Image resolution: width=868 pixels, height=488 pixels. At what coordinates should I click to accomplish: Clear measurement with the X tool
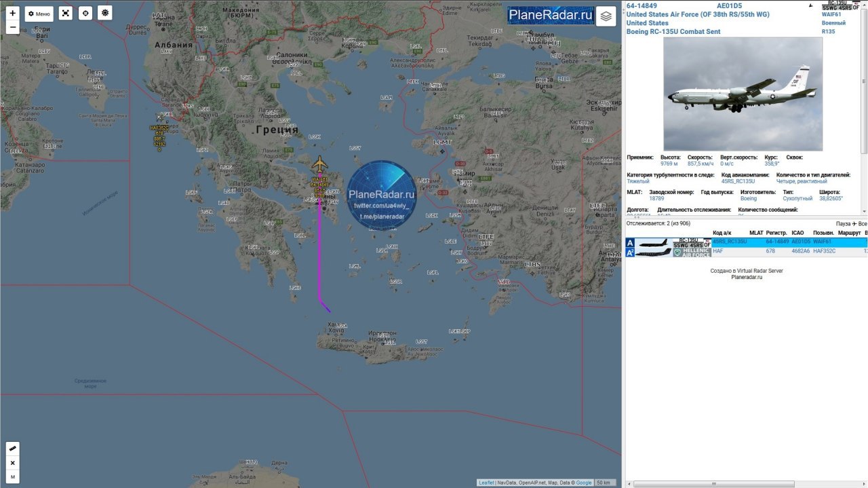point(12,463)
